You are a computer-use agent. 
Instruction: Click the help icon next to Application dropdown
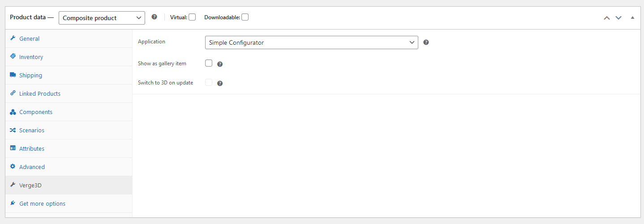(426, 42)
